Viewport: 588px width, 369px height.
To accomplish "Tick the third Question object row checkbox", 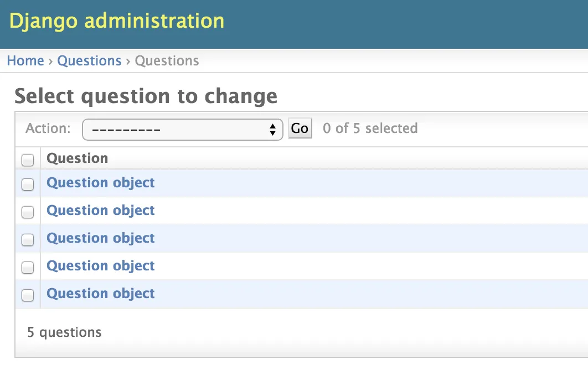I will (28, 240).
